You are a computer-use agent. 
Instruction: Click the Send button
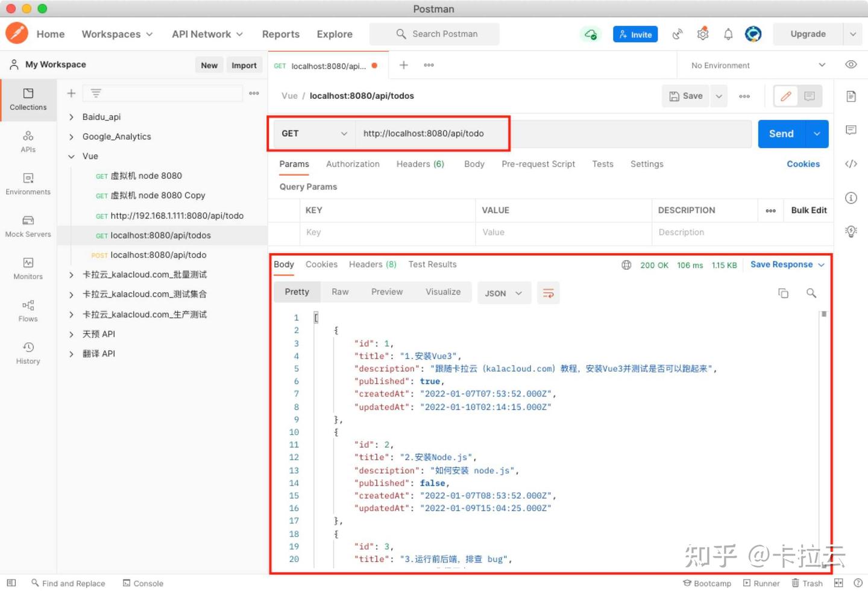click(781, 133)
